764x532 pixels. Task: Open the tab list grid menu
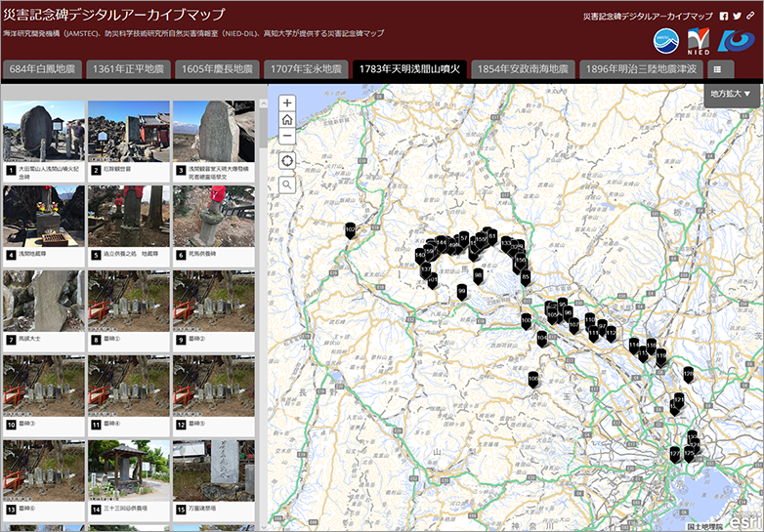coord(718,69)
